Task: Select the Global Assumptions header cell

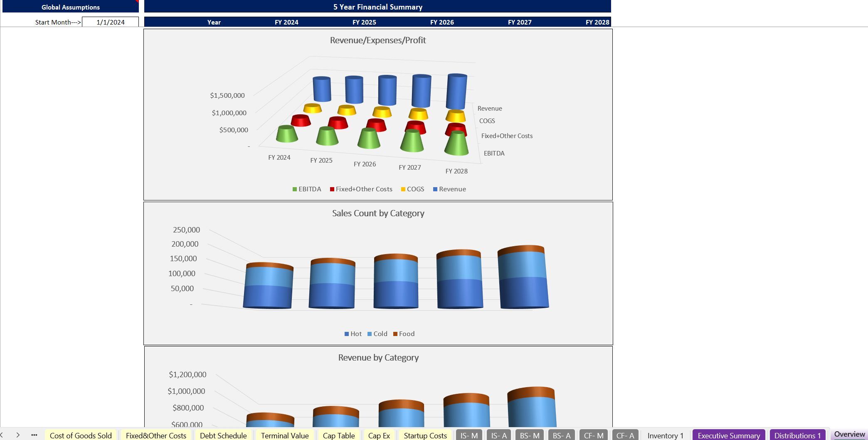Action: [71, 7]
